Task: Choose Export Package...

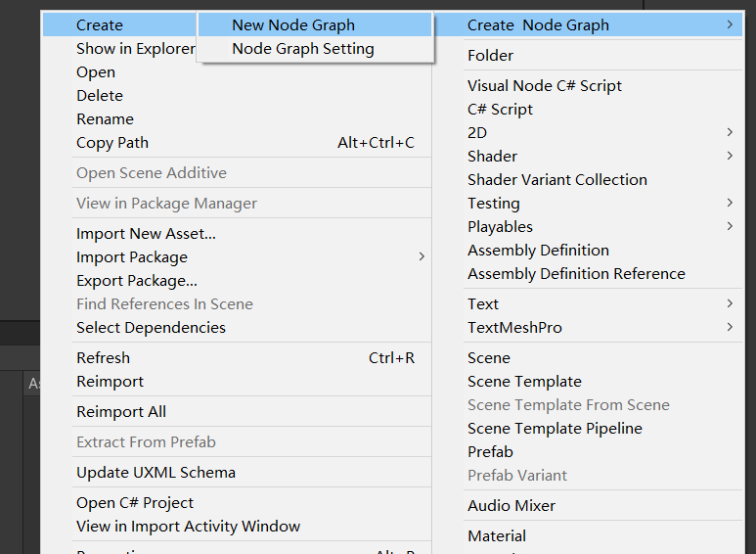Action: [237, 280]
